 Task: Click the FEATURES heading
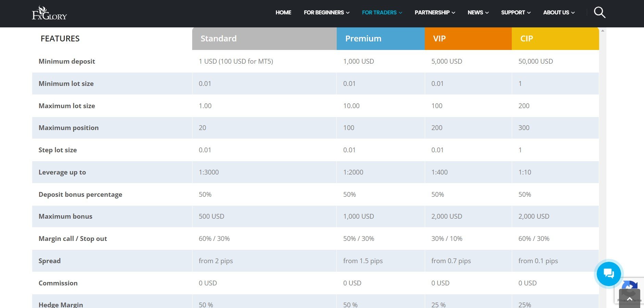[60, 39]
